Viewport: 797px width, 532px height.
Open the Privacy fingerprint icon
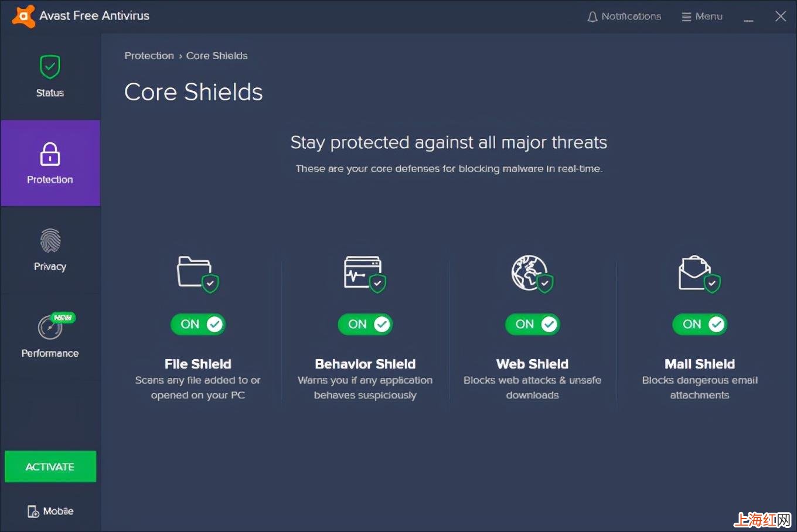point(50,241)
